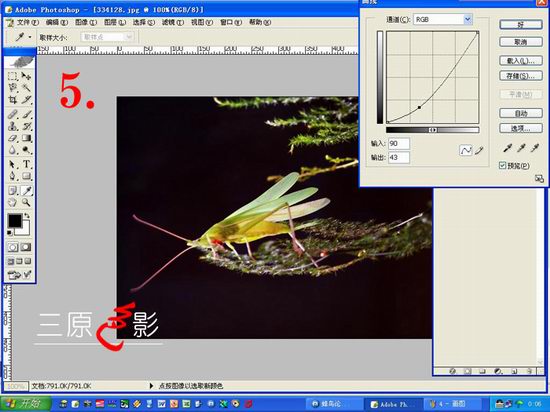The image size is (550, 412).
Task: Open the Window menu (窗口)
Action: click(231, 22)
